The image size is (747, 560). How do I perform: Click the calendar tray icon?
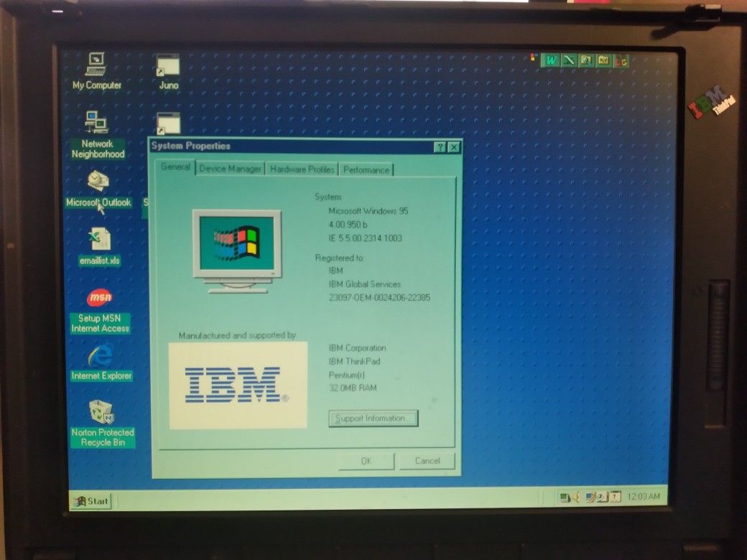coord(615,497)
